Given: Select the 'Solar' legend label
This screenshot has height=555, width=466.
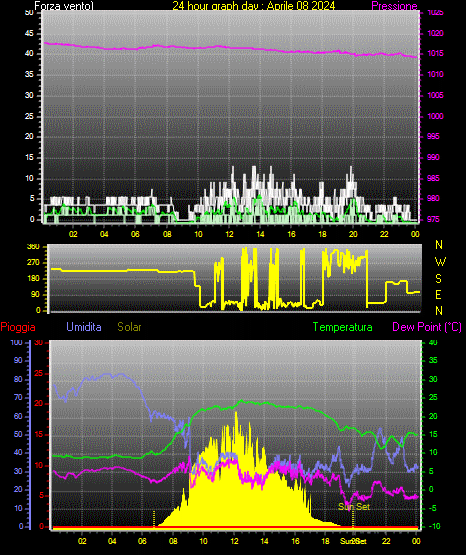Looking at the screenshot, I should pos(129,327).
